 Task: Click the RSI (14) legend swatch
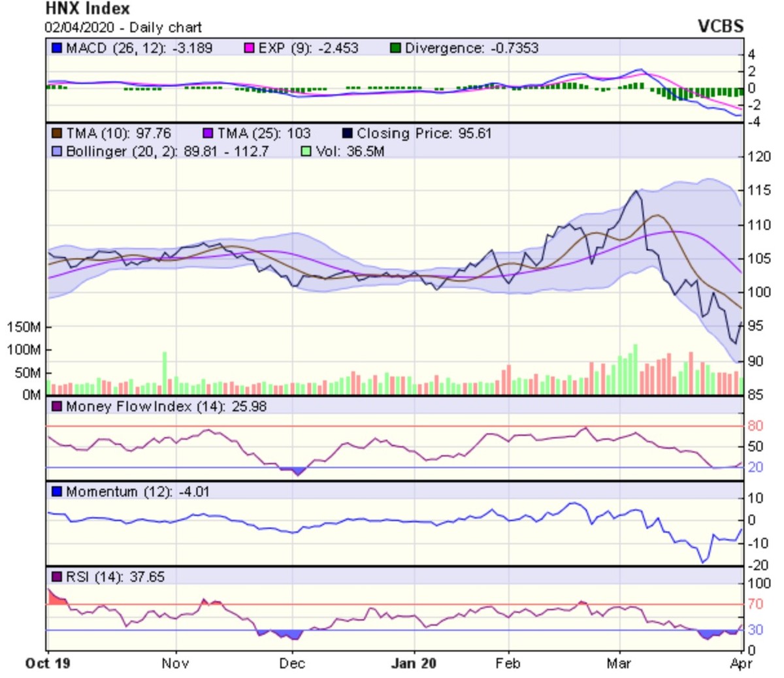click(x=57, y=577)
